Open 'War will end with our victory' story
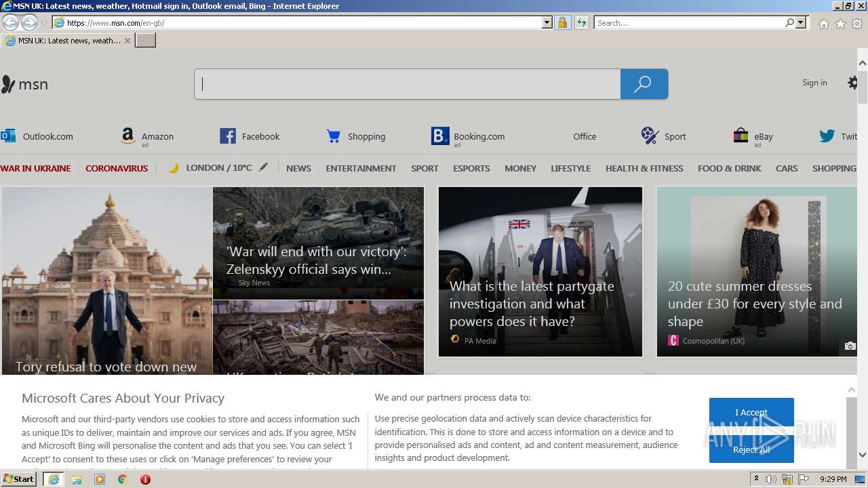Screen dimensions: 868x488 (318, 243)
